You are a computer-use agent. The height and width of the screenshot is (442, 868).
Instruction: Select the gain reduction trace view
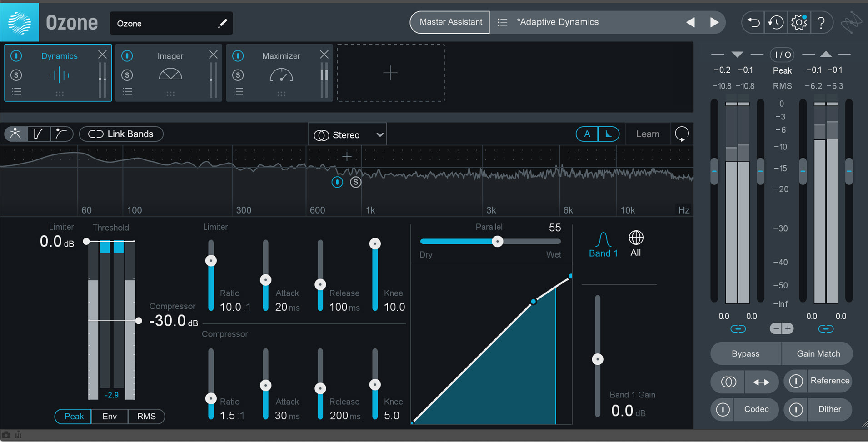[61, 134]
